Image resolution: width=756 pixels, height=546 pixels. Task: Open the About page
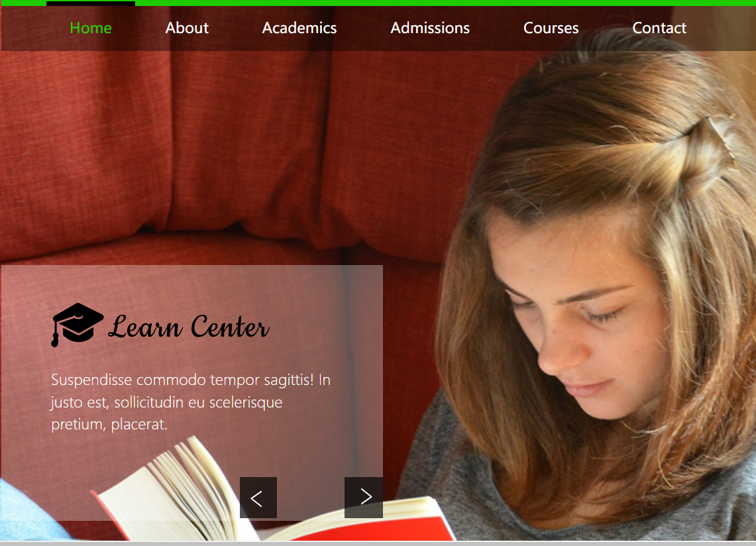tap(187, 28)
